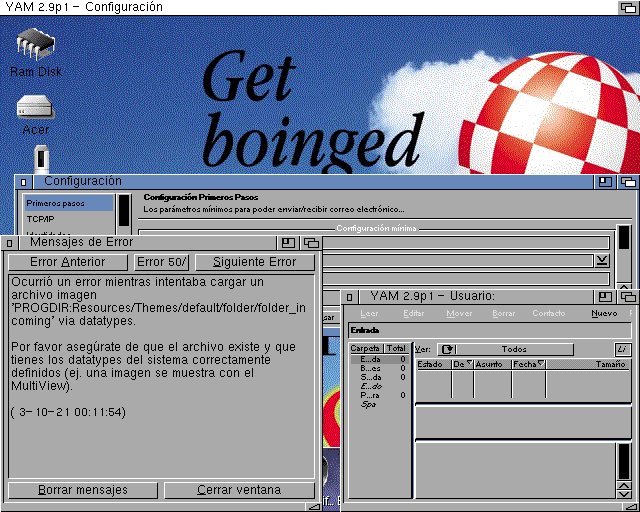This screenshot has width=640, height=512.
Task: Sort messages by Fecha column
Action: pyautogui.click(x=529, y=365)
